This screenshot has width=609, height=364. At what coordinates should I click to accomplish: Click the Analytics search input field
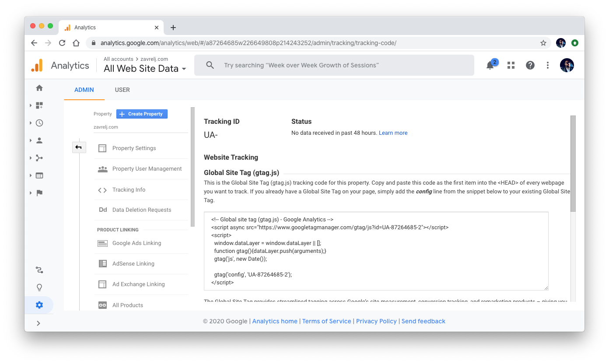click(x=334, y=65)
